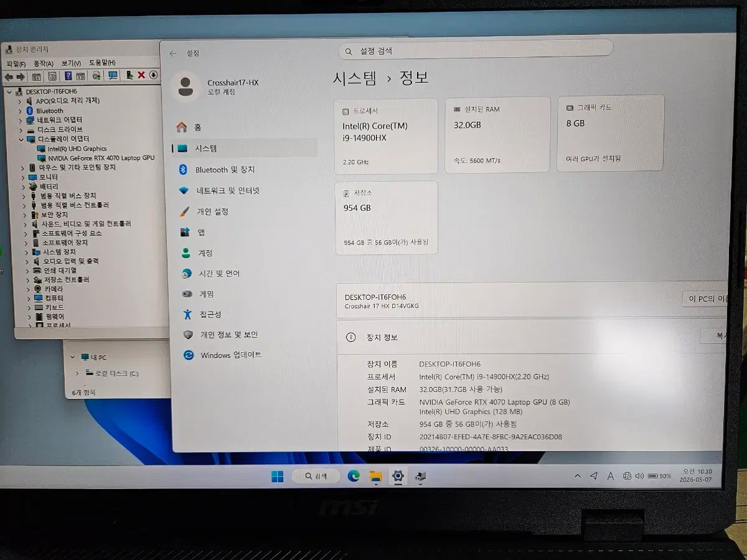Open File Explorer from the taskbar
Viewport: 747px width, 560px height.
point(376,477)
